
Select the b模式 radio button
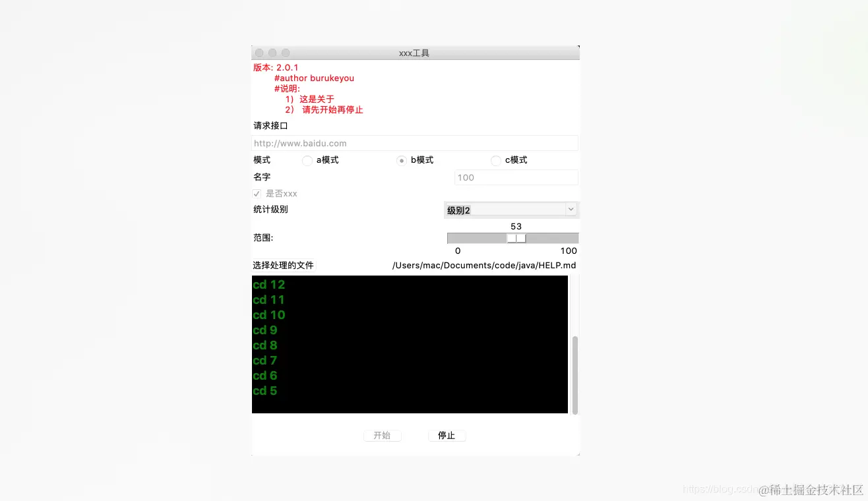click(402, 160)
